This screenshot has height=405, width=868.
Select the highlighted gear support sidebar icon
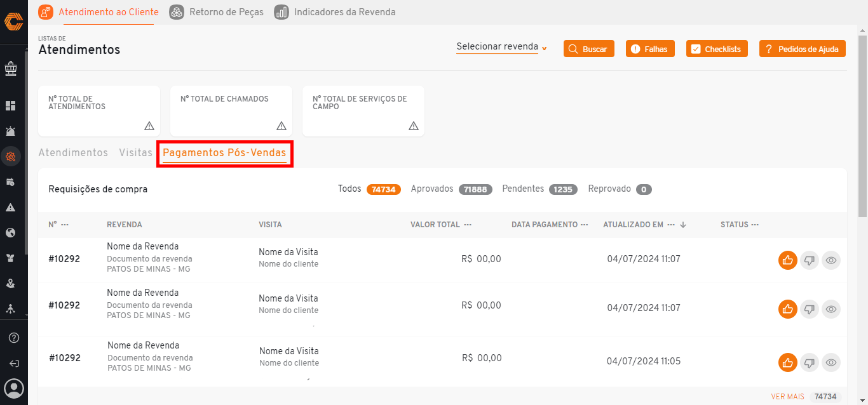[x=10, y=156]
